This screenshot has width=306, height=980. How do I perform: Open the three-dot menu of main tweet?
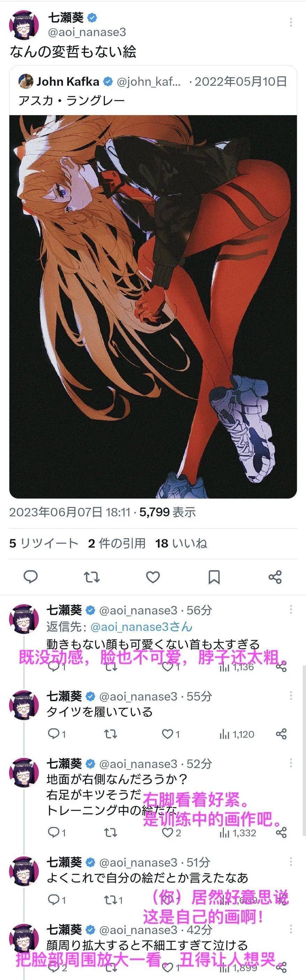point(291,22)
